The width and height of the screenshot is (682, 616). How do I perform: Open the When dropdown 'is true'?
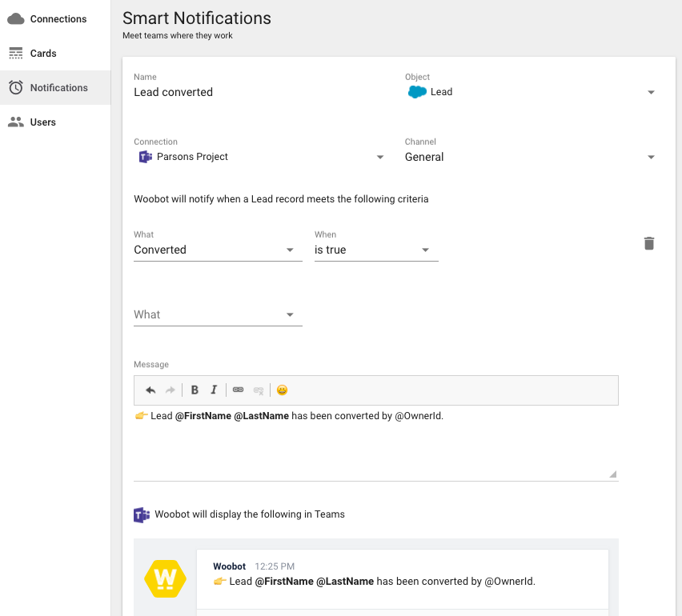pos(376,250)
